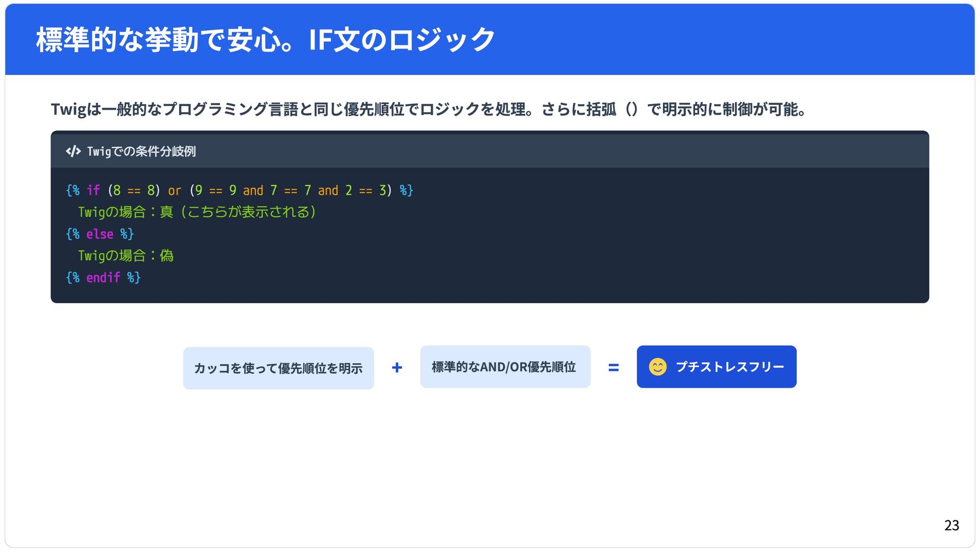The width and height of the screenshot is (980, 554).
Task: Click the first 'and' operator in the code
Action: tap(253, 191)
